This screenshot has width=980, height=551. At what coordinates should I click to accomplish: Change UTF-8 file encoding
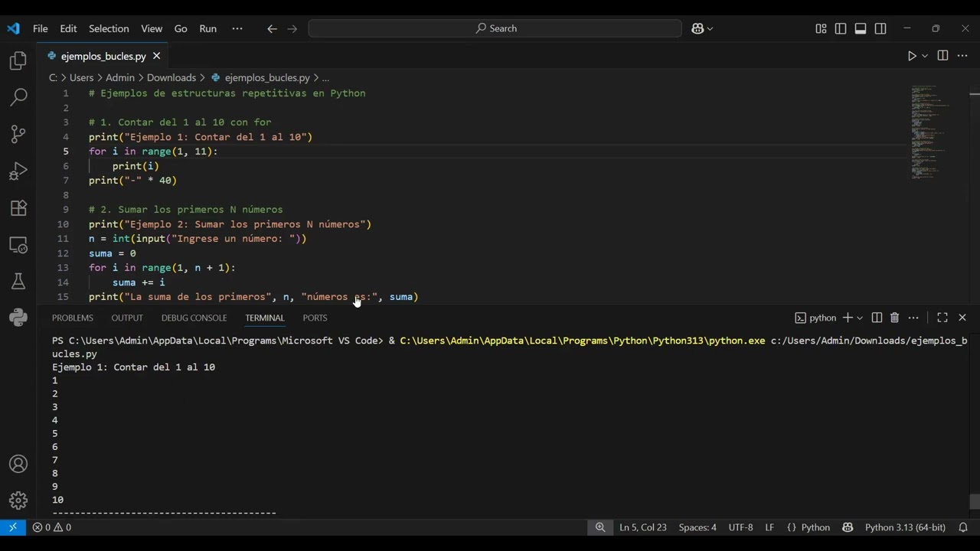click(x=741, y=527)
